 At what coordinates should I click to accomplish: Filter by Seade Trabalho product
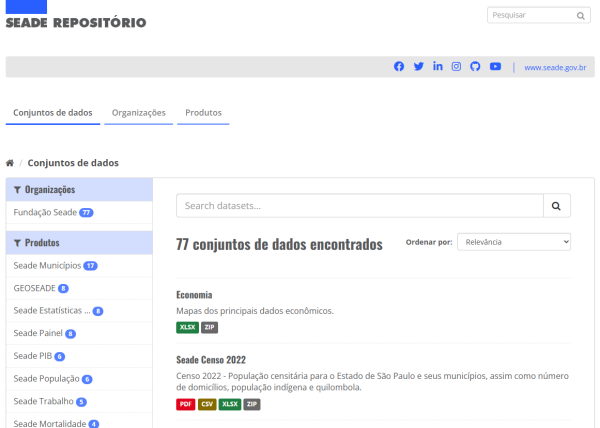click(x=79, y=401)
